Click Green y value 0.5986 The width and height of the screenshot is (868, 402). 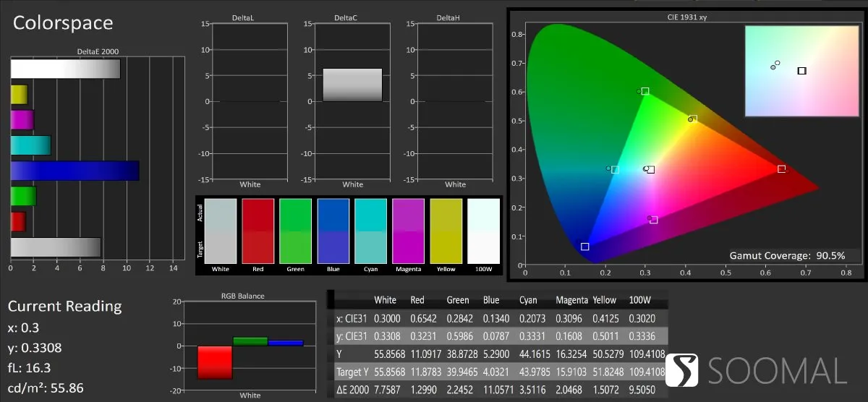pyautogui.click(x=460, y=336)
